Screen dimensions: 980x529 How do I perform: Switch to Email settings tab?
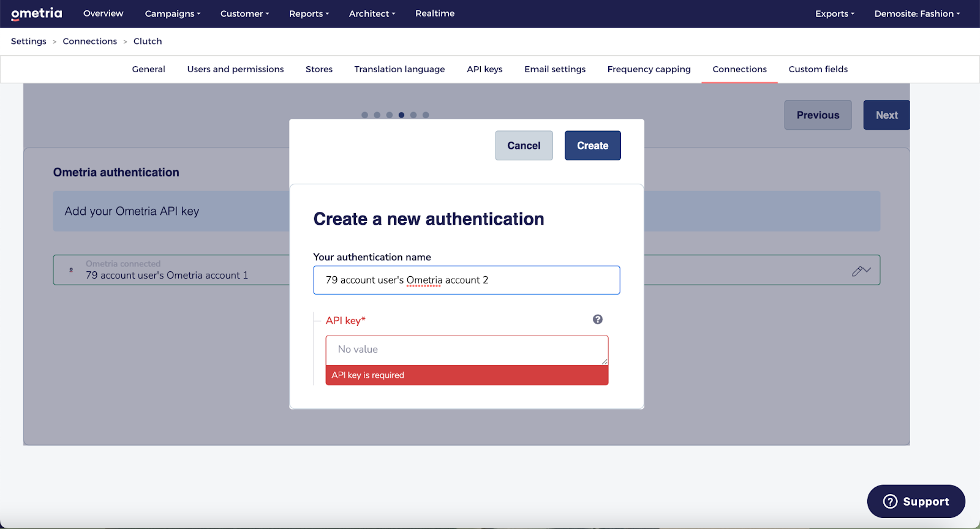(x=555, y=69)
